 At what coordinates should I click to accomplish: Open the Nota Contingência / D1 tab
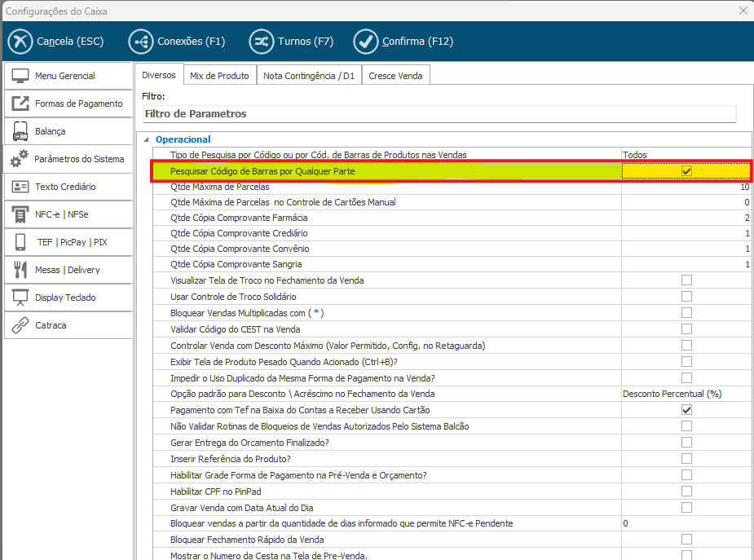click(x=309, y=76)
